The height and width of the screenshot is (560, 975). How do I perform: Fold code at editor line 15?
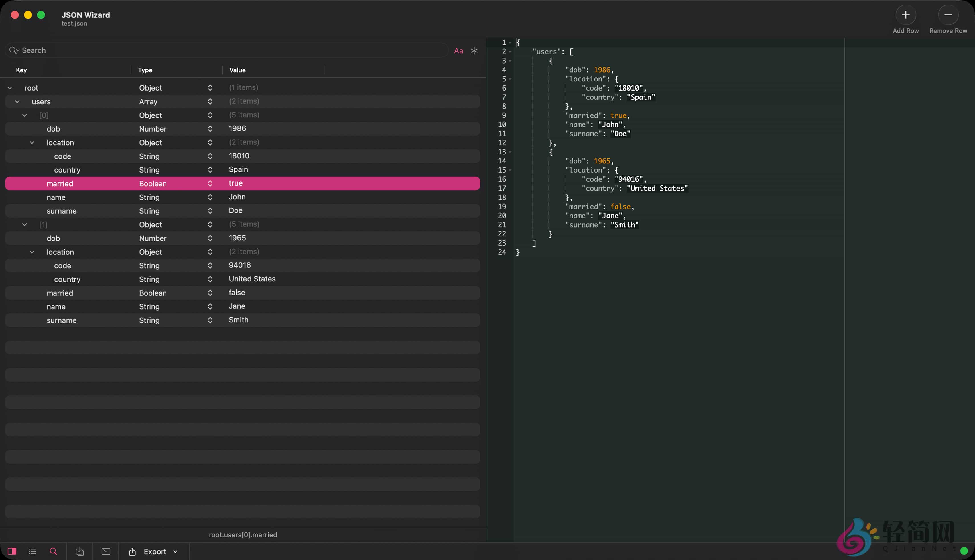510,170
